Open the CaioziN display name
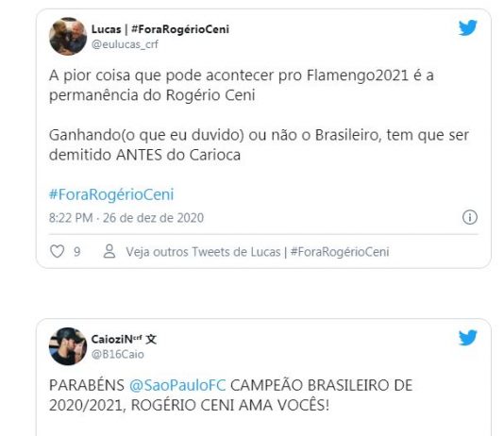This screenshot has width=504, height=436. [x=124, y=340]
